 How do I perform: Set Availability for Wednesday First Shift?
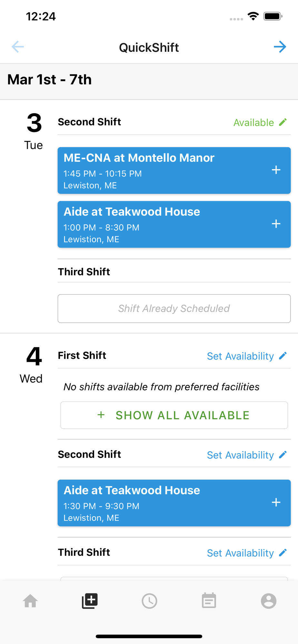tap(247, 356)
